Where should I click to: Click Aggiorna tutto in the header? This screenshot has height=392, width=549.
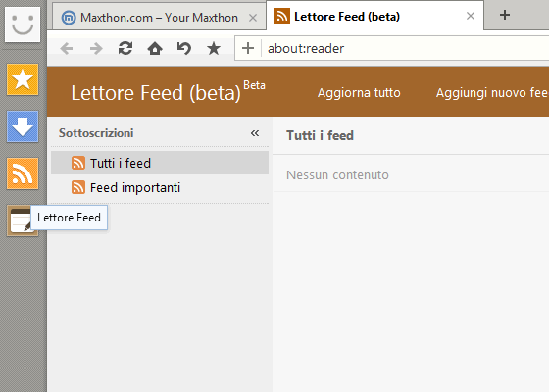[359, 93]
